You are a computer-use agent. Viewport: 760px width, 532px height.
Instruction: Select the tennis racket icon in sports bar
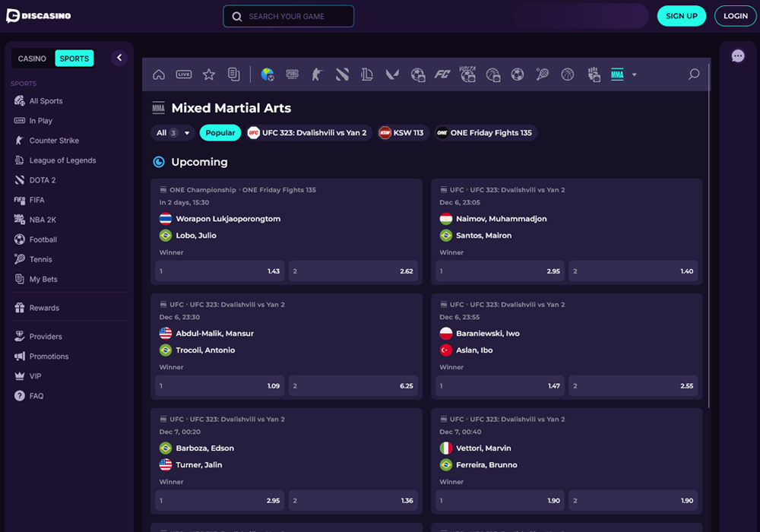point(543,74)
